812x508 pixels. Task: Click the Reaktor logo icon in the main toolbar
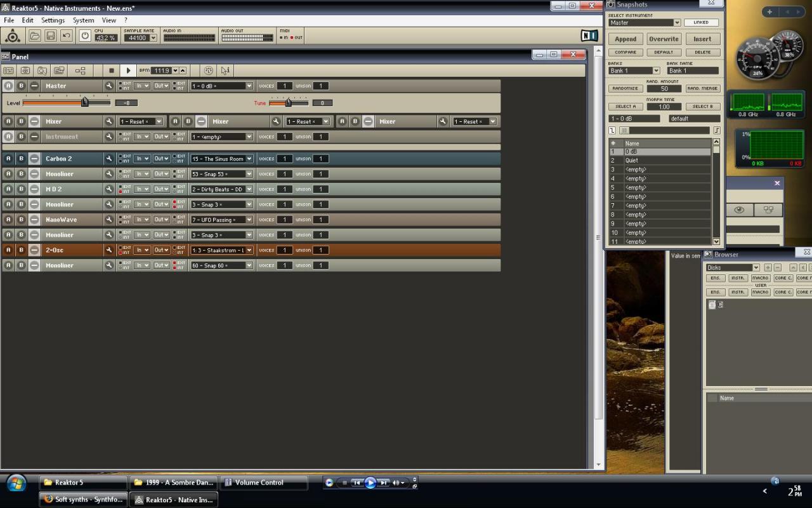[13, 36]
